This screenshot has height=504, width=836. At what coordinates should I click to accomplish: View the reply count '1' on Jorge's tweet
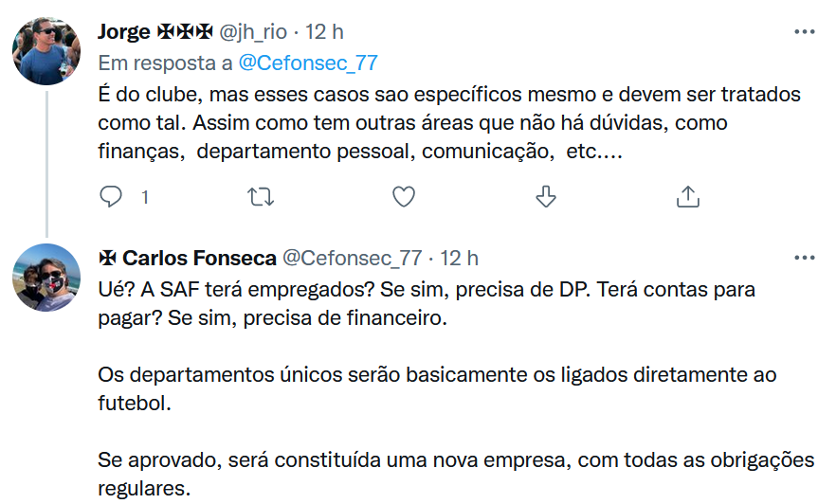(x=145, y=197)
